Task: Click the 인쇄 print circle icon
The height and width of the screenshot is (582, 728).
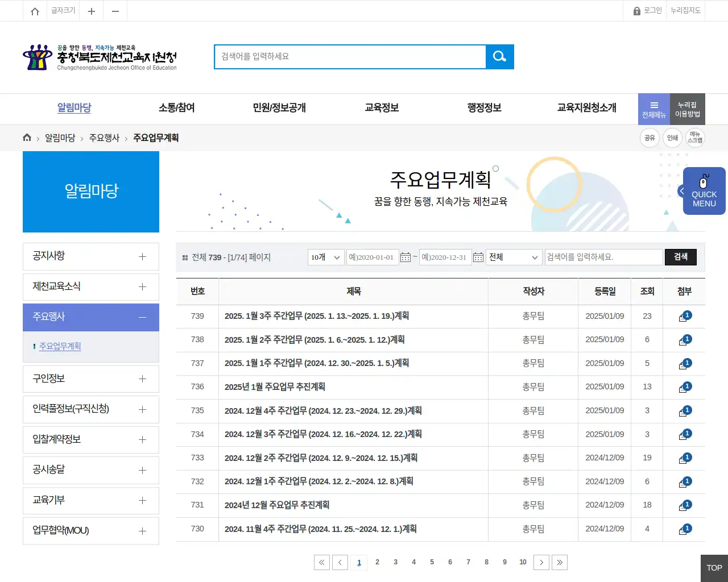Action: point(672,138)
